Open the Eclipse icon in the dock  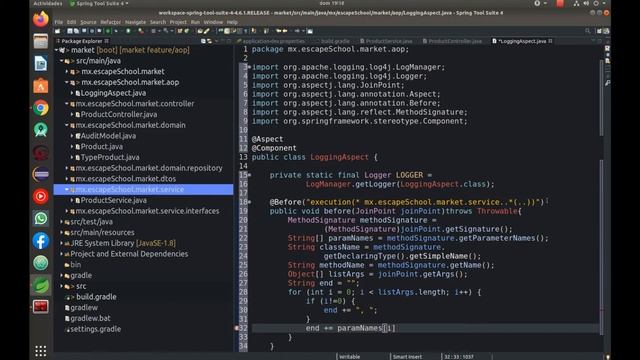tap(40, 174)
